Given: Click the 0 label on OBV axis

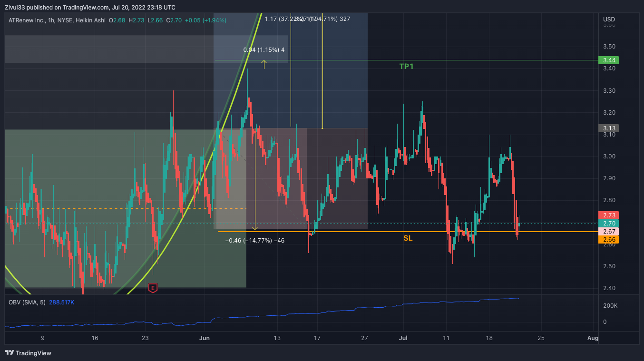Looking at the screenshot, I should 605,322.
